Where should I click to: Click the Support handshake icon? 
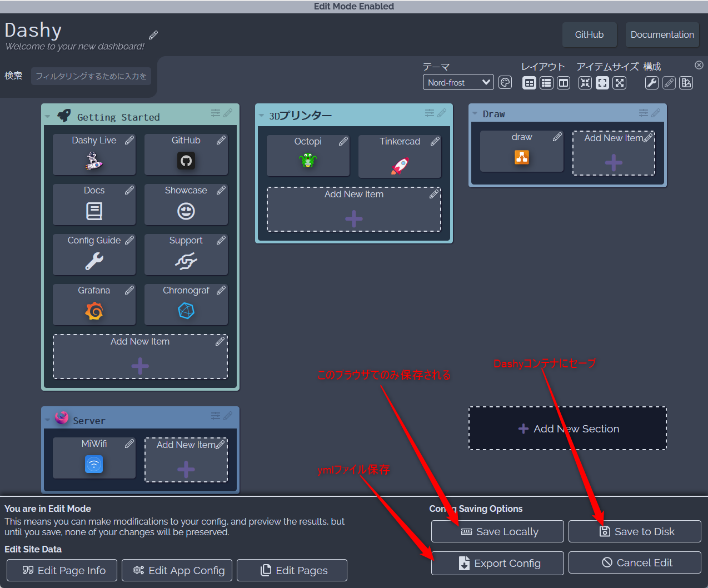(x=186, y=261)
